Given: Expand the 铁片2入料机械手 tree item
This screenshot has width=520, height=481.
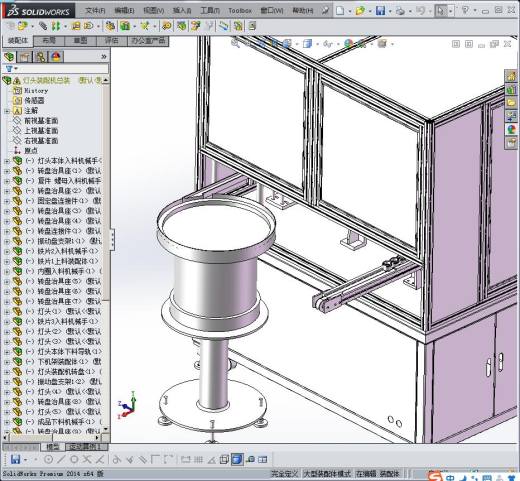Looking at the screenshot, I should (7, 251).
